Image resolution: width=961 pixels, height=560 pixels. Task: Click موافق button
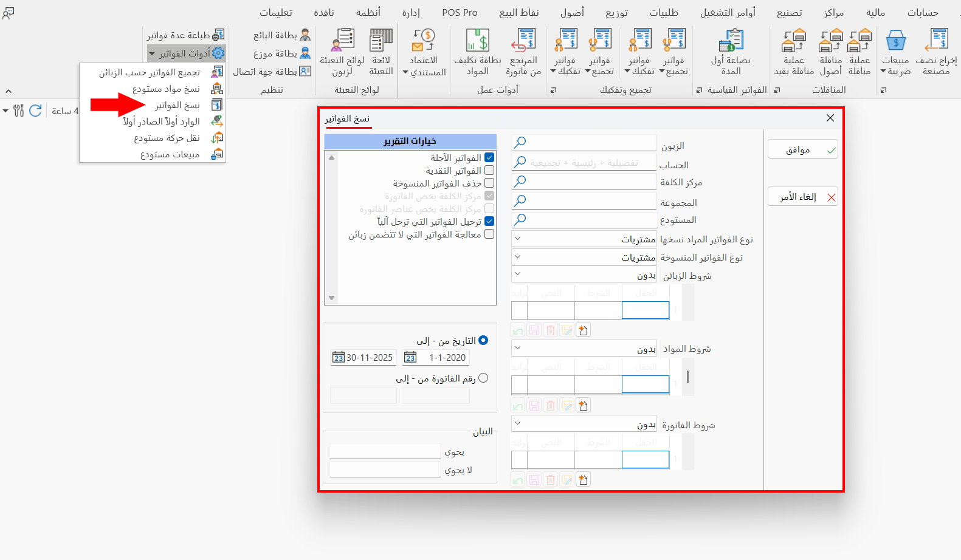803,149
